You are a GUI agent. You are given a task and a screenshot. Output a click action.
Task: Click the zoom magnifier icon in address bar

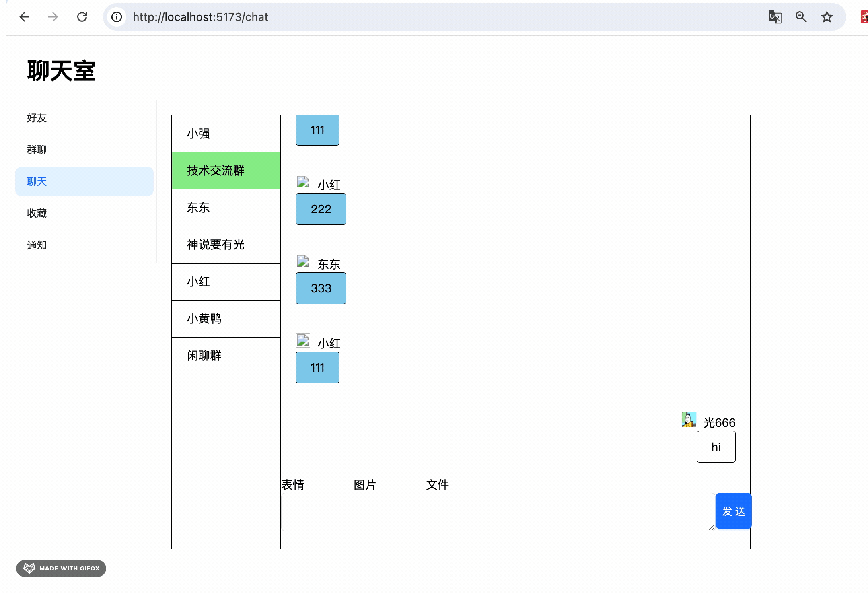coord(801,17)
